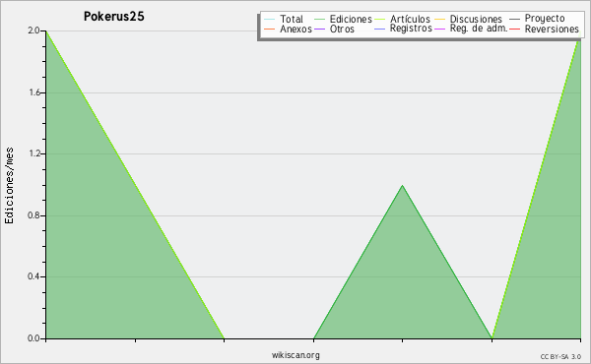The width and height of the screenshot is (591, 364).
Task: Click the Pokerus25 chart title
Action: pos(114,17)
